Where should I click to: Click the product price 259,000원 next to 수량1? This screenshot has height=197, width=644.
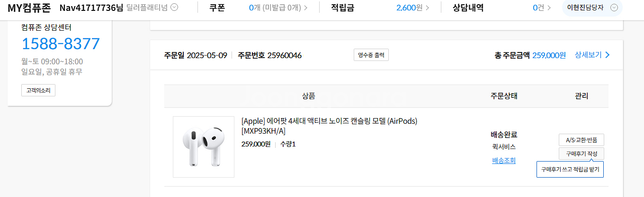(x=256, y=144)
